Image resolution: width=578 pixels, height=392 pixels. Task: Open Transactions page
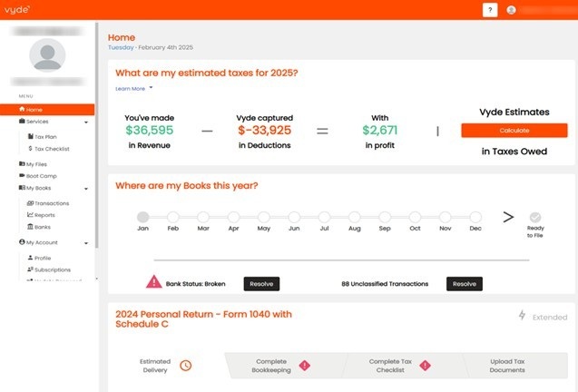point(52,203)
